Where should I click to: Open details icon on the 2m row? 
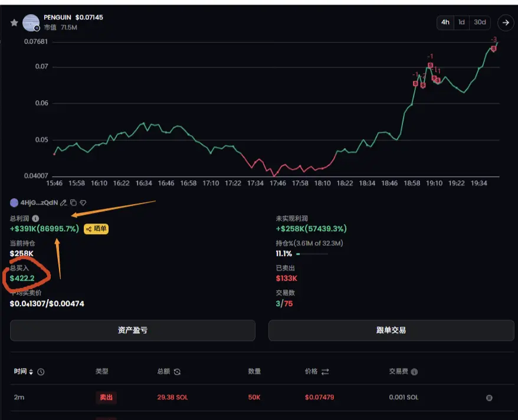pos(489,398)
